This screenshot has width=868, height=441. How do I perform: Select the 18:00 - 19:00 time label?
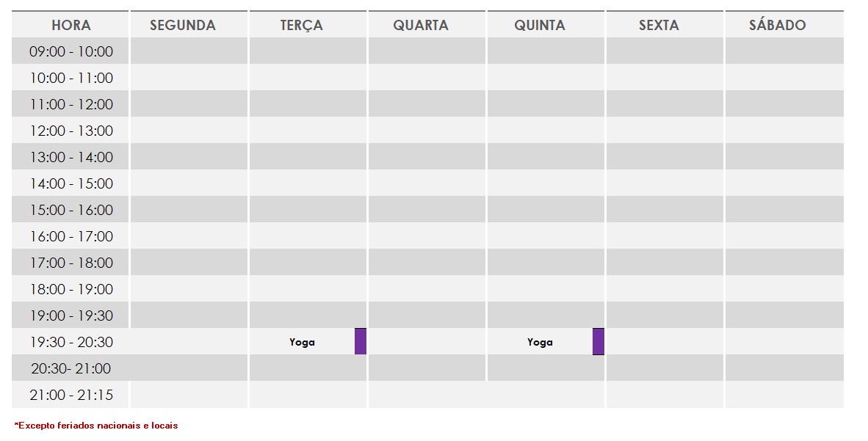coord(71,289)
